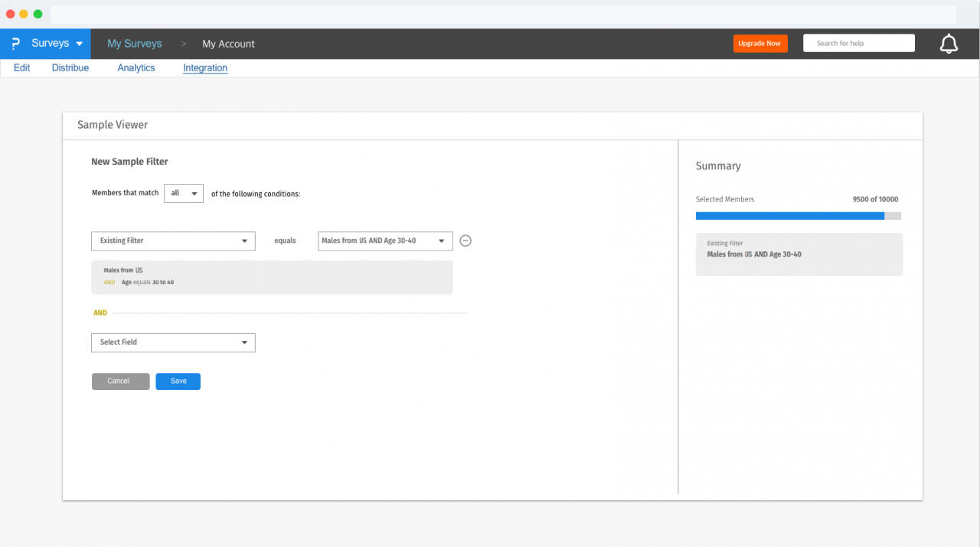This screenshot has width=980, height=547.
Task: Click the Upgrade Now button
Action: point(759,43)
